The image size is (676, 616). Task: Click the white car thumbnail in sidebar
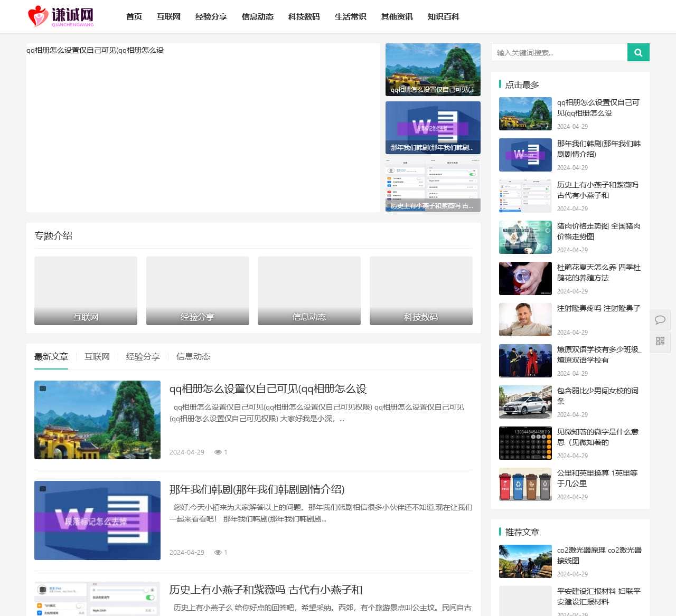(525, 402)
